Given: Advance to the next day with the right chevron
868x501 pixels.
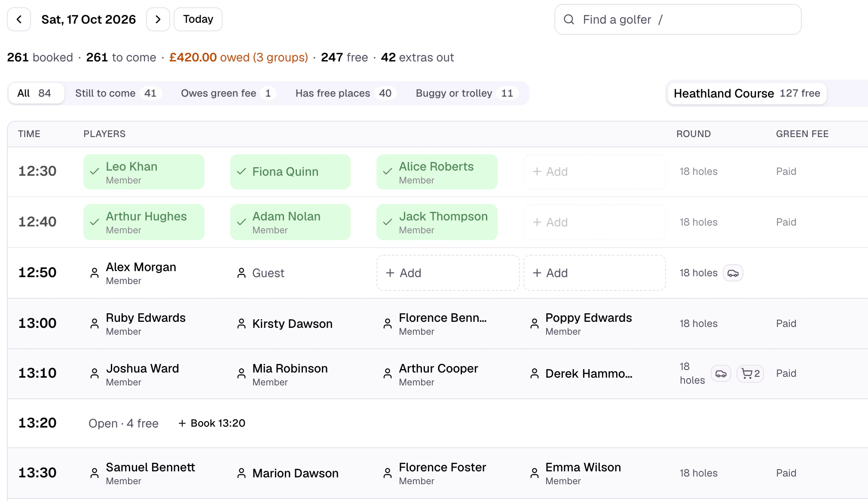Looking at the screenshot, I should (158, 19).
